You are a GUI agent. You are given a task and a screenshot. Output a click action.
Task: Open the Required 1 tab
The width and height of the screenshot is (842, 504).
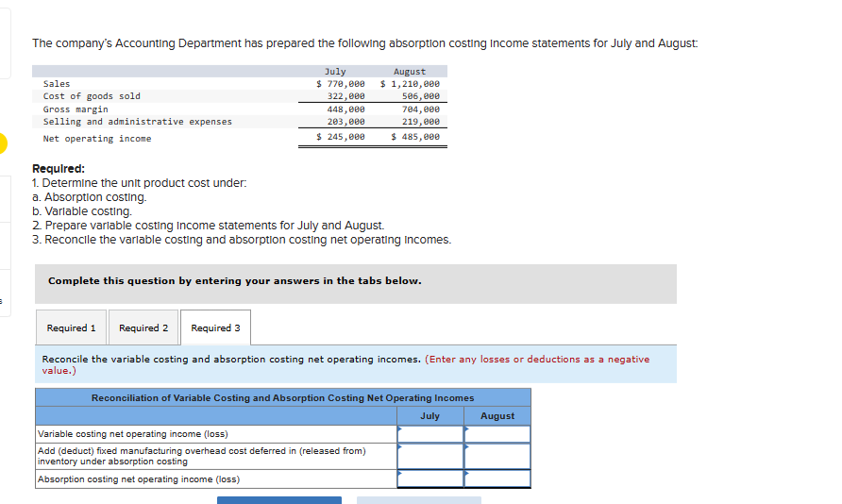click(x=71, y=328)
